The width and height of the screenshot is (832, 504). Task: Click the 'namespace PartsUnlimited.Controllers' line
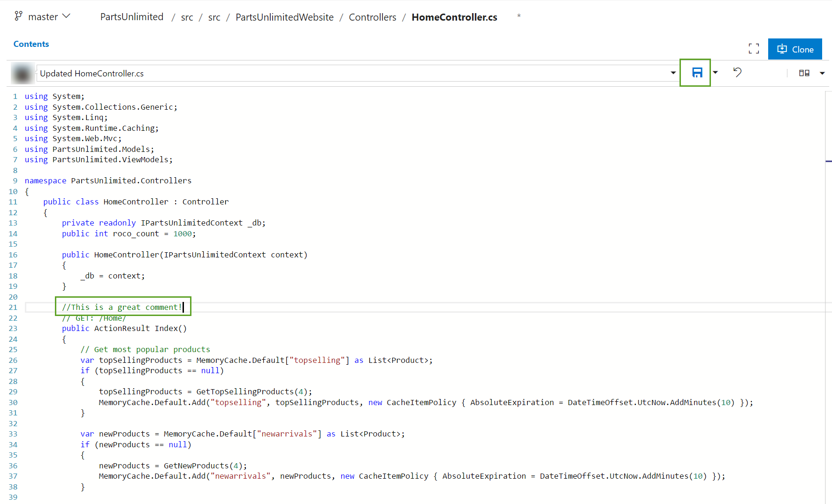click(108, 181)
